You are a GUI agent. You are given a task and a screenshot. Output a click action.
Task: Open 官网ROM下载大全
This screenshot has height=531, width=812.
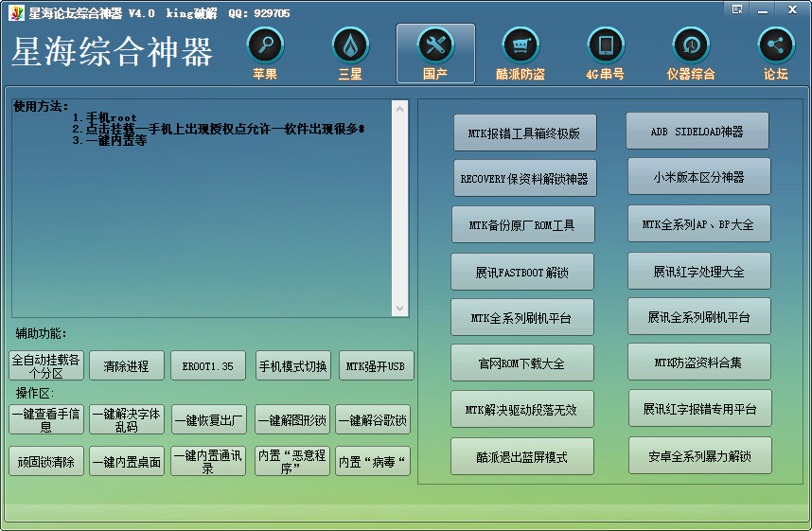tap(522, 363)
